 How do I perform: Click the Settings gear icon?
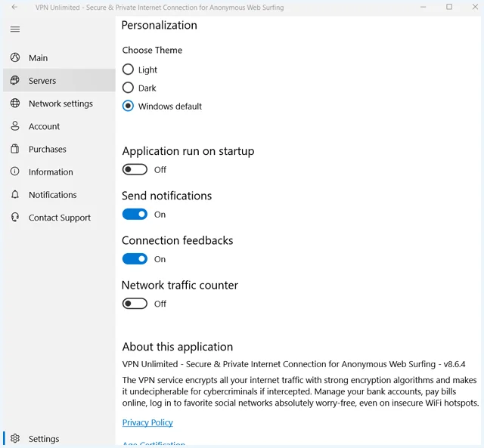[x=15, y=438]
